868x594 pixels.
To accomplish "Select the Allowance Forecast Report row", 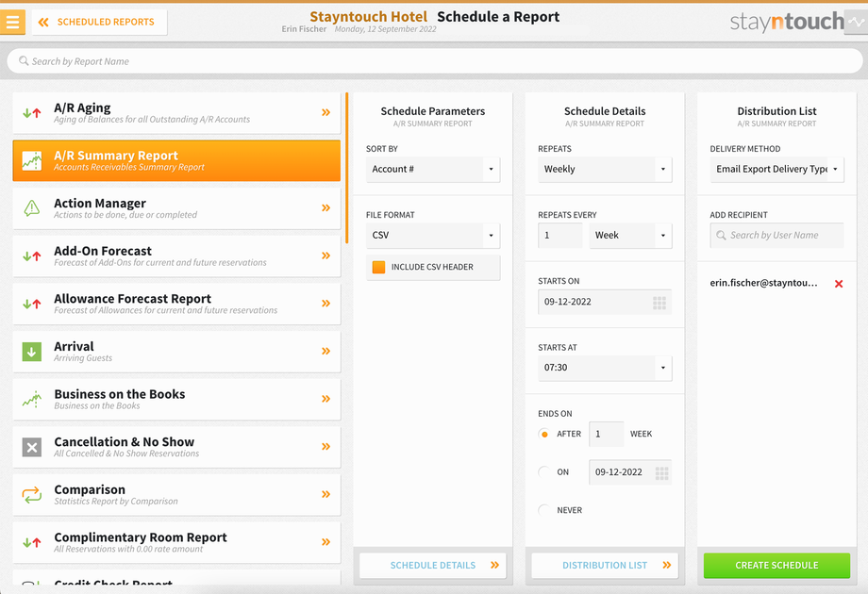I will pyautogui.click(x=176, y=304).
